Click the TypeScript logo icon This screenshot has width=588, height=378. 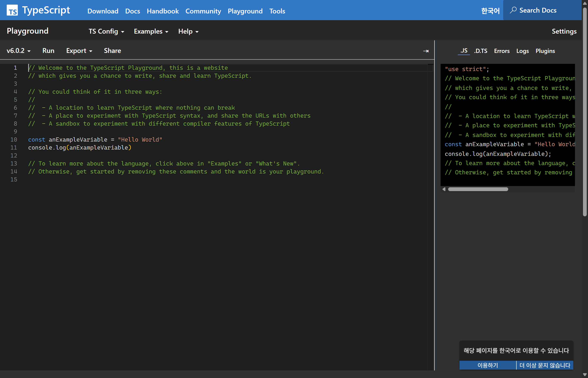pos(13,10)
